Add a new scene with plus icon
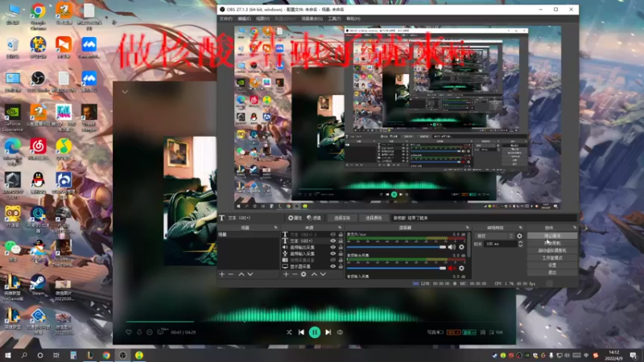Screen dimensions: 644x362 click(x=222, y=274)
